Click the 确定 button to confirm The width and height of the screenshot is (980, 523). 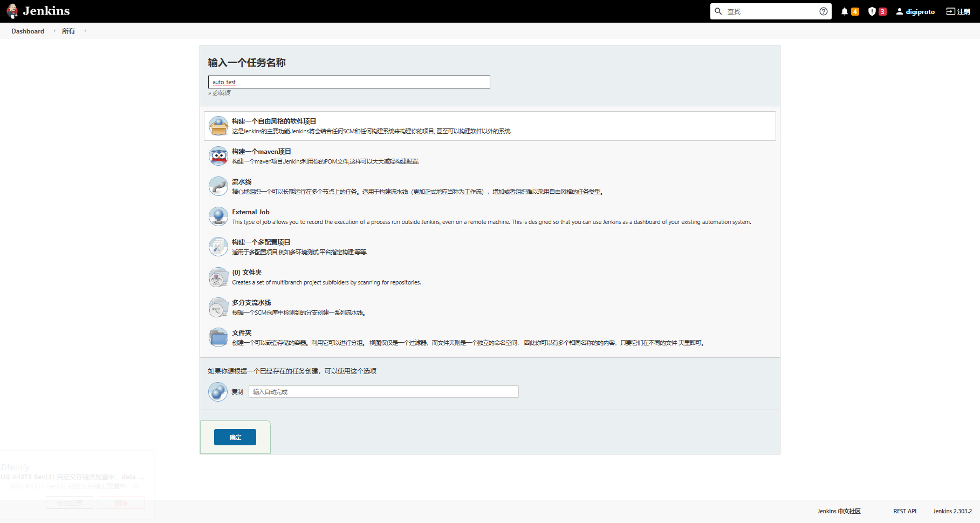coord(235,437)
